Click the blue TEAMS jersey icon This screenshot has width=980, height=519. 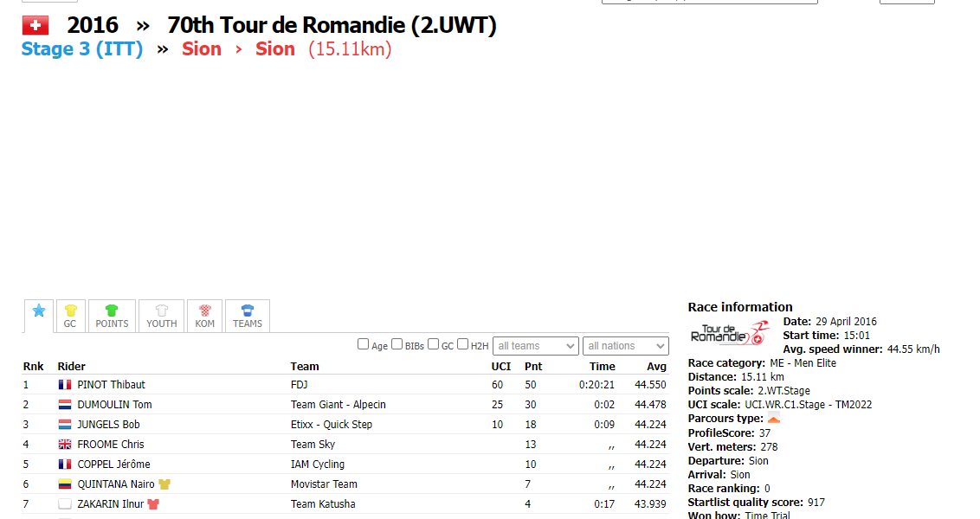[x=248, y=311]
